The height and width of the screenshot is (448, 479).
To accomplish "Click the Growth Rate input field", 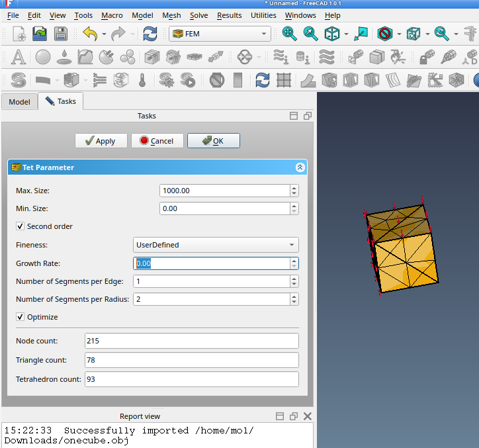I will pyautogui.click(x=212, y=263).
